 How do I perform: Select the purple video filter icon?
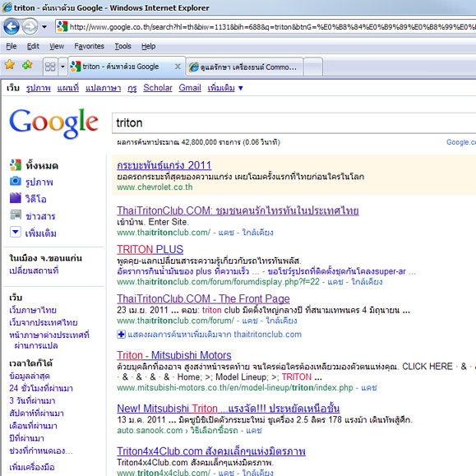tap(15, 198)
